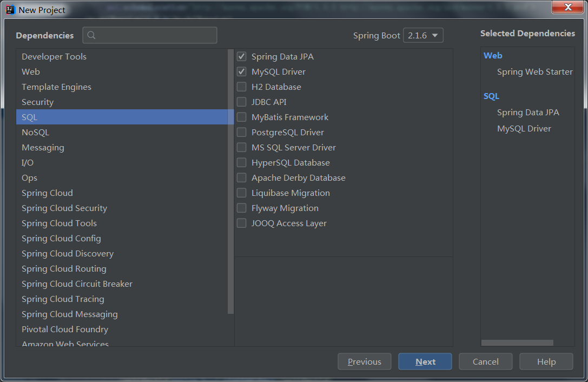Focus the dependencies search field

point(150,35)
